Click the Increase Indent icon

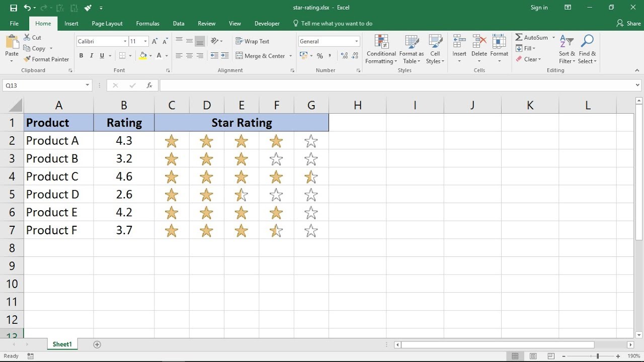[224, 56]
